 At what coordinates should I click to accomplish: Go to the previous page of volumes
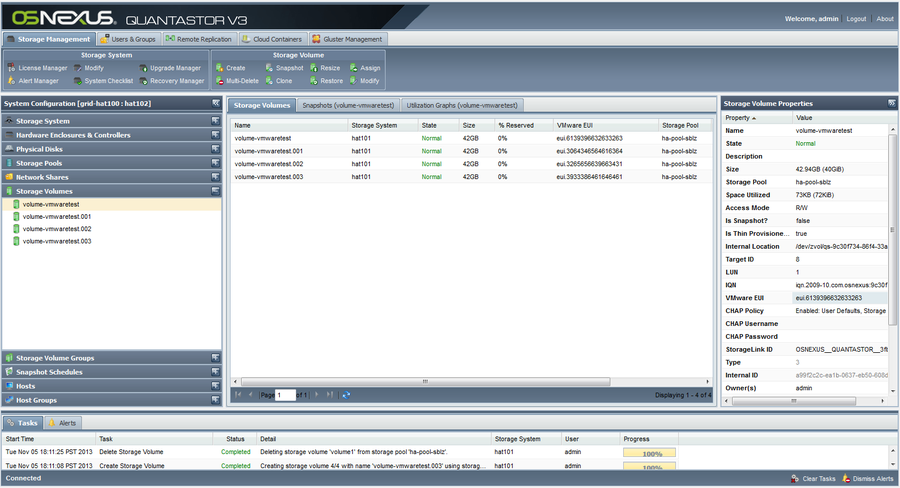[x=250, y=395]
